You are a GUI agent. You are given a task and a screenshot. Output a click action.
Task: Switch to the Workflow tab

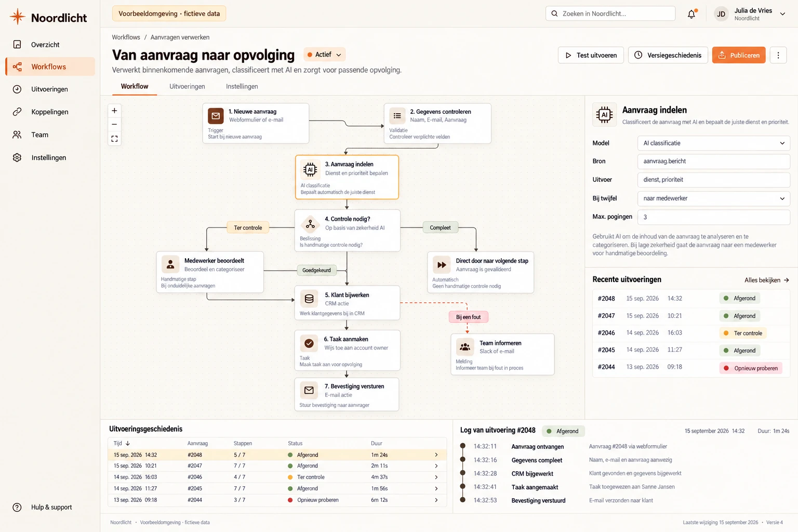point(135,86)
